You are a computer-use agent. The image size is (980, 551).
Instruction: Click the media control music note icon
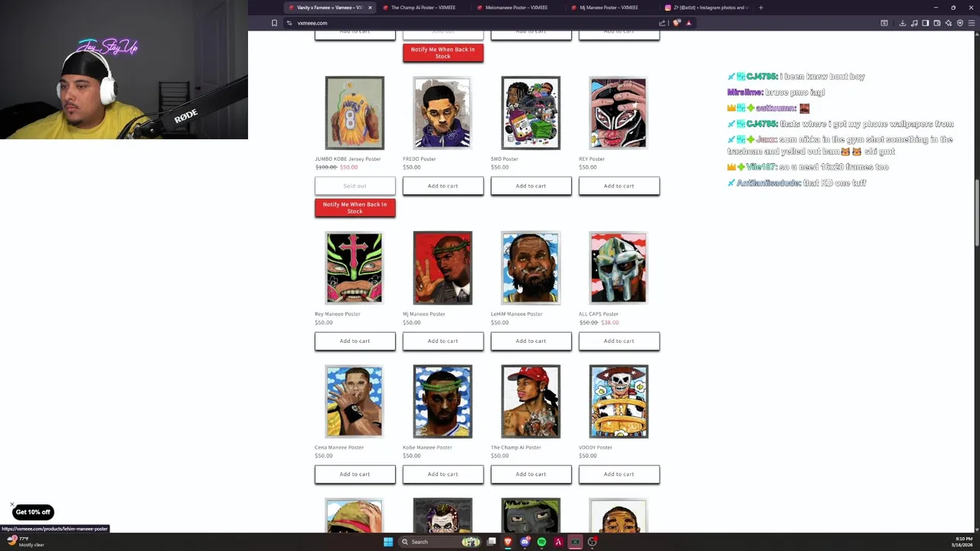click(914, 23)
